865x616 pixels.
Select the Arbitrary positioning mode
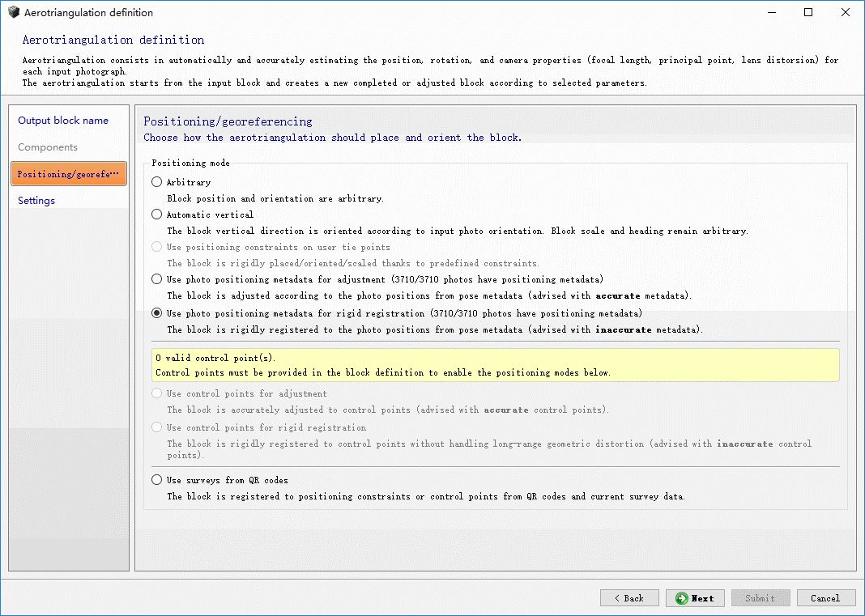[157, 182]
